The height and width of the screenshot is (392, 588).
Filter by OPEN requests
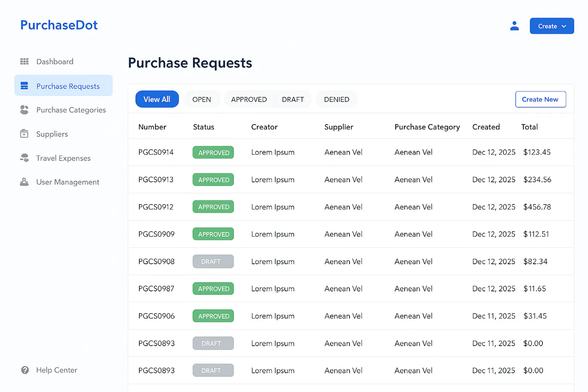point(202,99)
